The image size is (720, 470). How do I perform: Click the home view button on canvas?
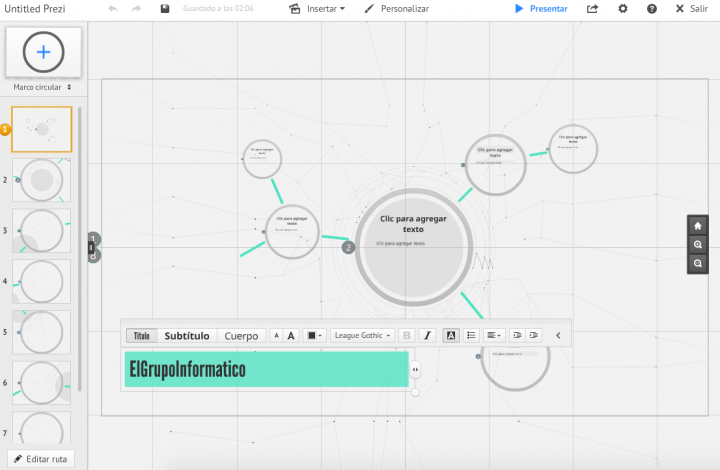click(x=698, y=225)
